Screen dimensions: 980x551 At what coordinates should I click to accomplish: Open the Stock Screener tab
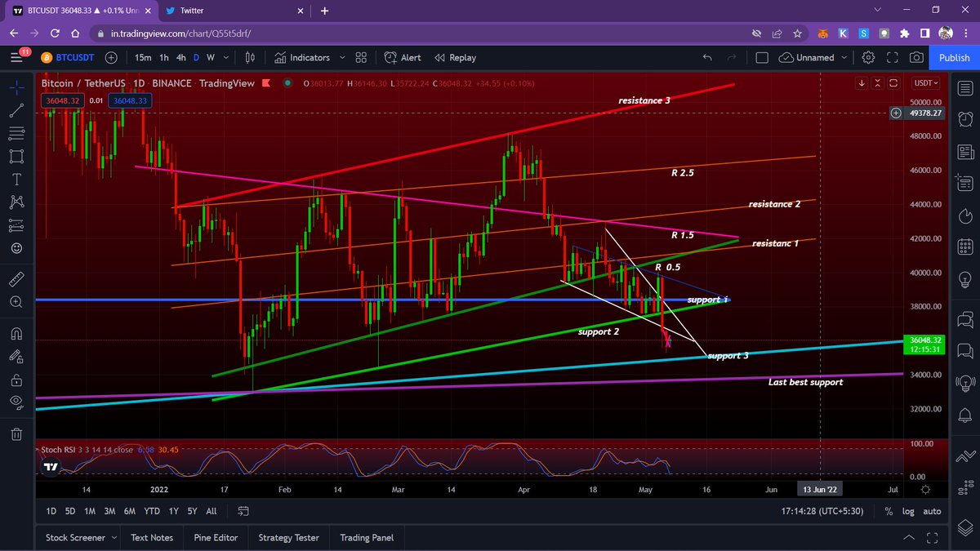pyautogui.click(x=75, y=537)
